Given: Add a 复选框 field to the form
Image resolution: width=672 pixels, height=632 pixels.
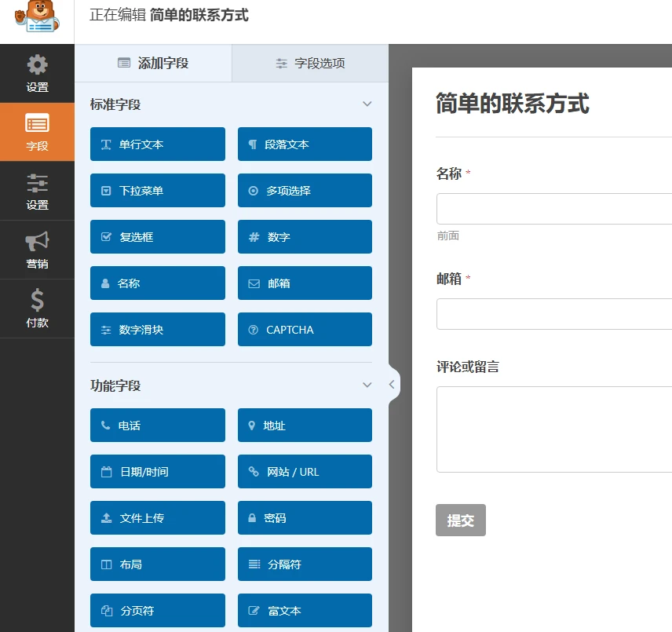Looking at the screenshot, I should pyautogui.click(x=157, y=236).
